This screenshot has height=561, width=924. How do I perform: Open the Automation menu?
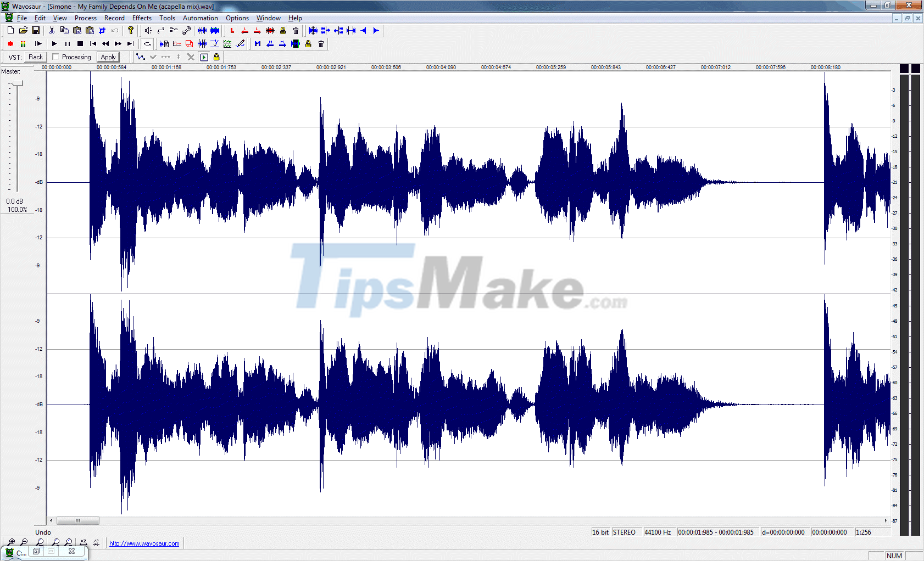[x=200, y=18]
